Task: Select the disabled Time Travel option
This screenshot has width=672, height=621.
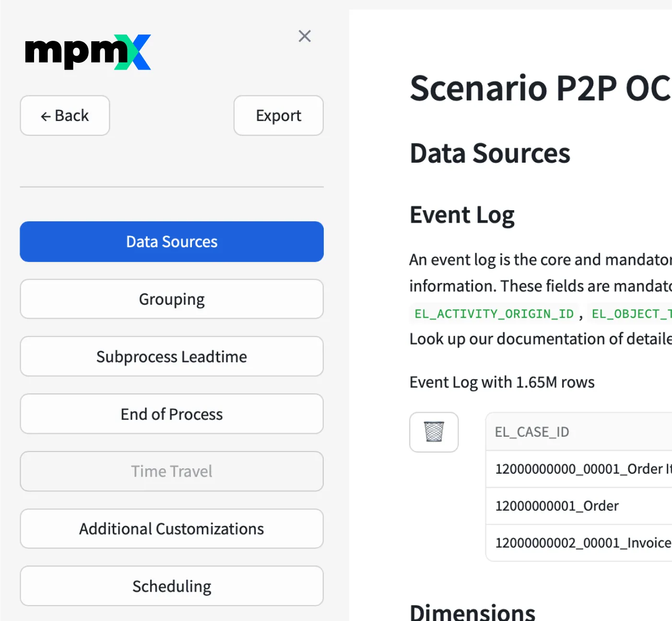Action: click(x=171, y=471)
